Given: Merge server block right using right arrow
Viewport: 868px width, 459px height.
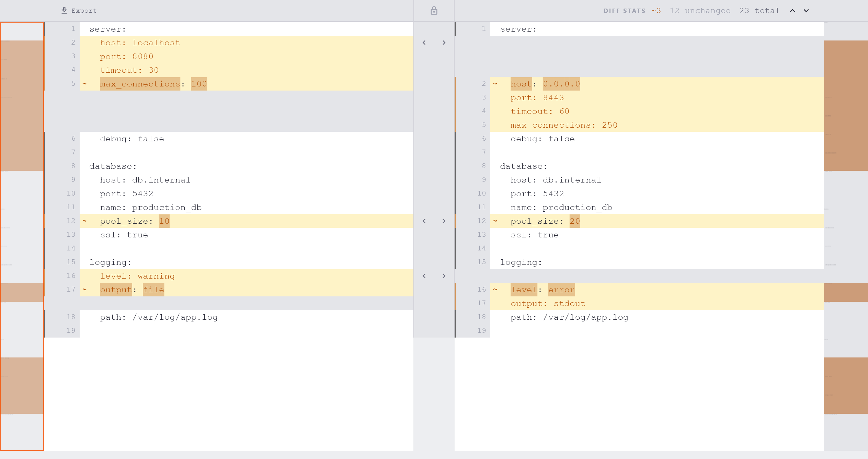Looking at the screenshot, I should point(444,43).
